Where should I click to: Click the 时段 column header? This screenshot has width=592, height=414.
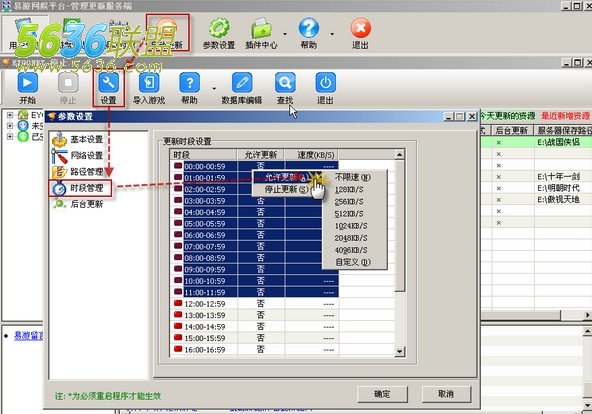204,155
